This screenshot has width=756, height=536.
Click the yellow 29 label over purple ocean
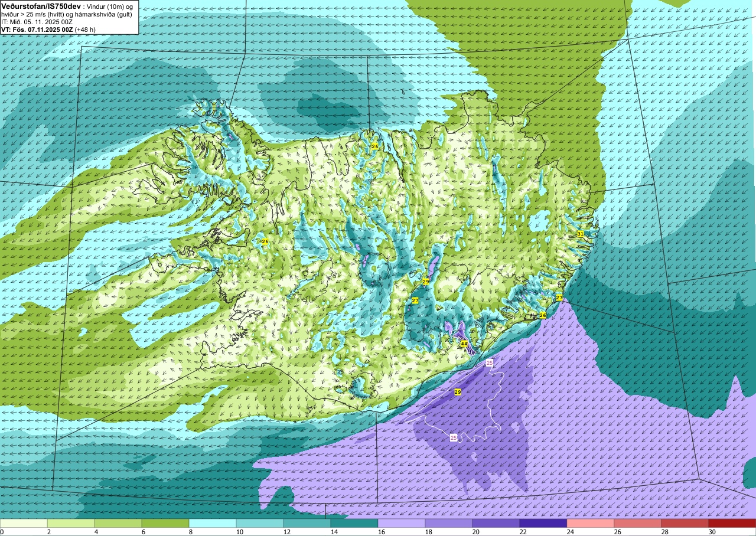click(458, 392)
